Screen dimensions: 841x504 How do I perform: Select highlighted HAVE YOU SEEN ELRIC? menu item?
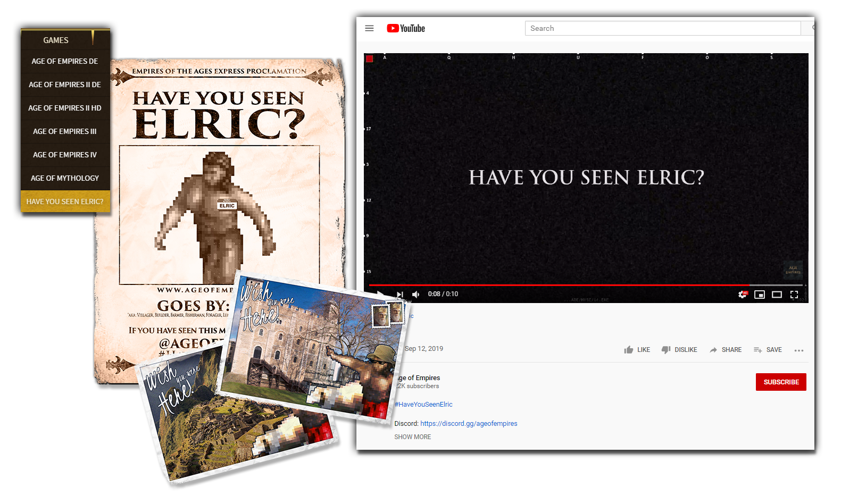[x=65, y=201]
